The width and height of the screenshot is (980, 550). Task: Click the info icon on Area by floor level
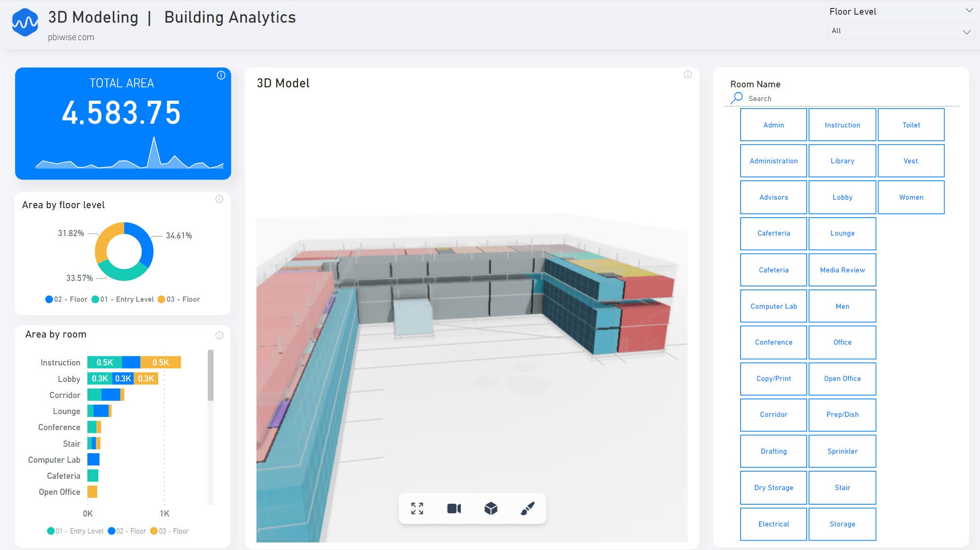pyautogui.click(x=220, y=199)
